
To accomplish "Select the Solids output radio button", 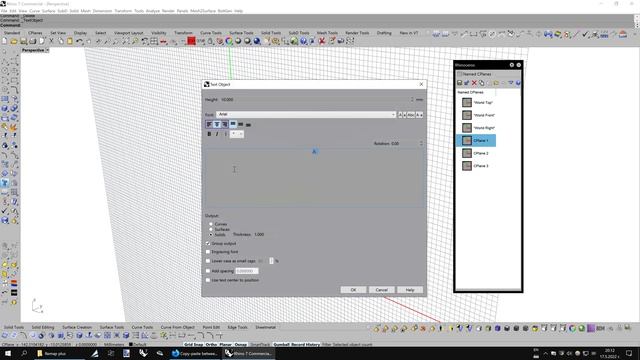I will point(211,235).
